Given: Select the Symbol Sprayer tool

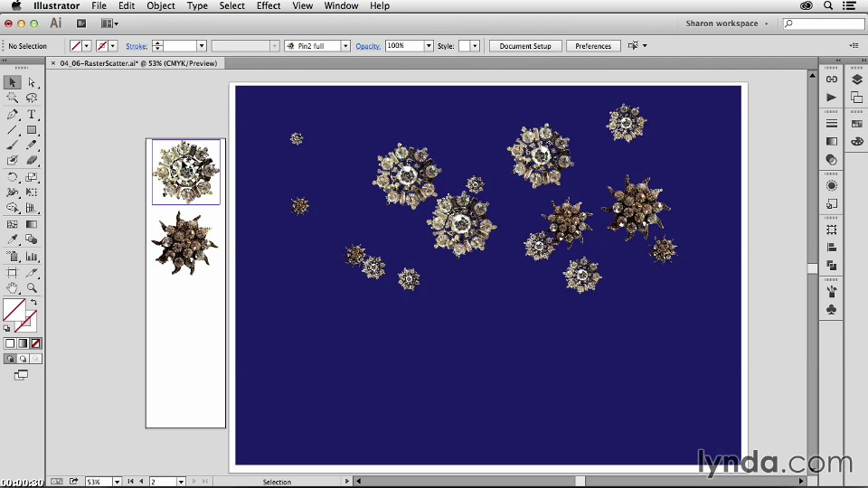Looking at the screenshot, I should tap(12, 257).
